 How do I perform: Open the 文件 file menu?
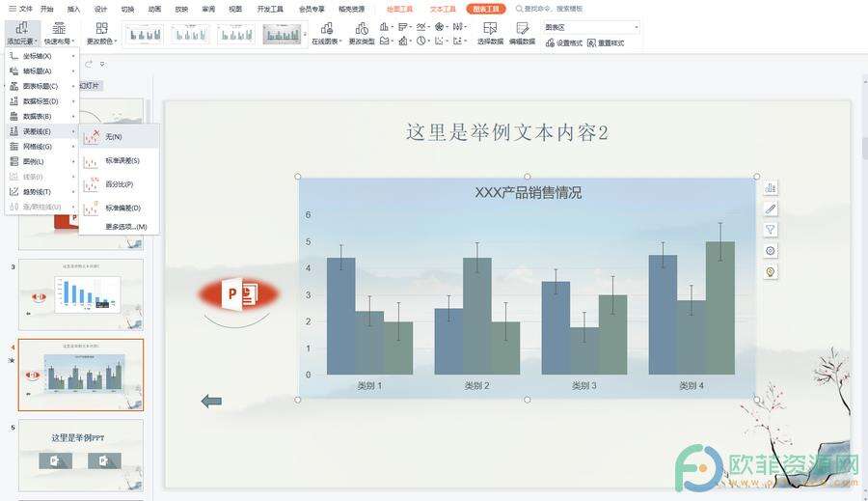tap(20, 9)
